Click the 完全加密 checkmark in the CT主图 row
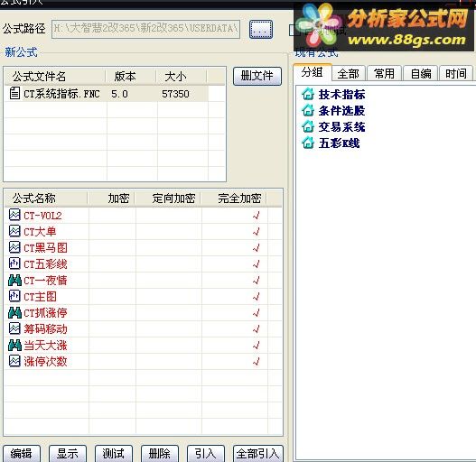This screenshot has width=476, height=462. coord(257,297)
